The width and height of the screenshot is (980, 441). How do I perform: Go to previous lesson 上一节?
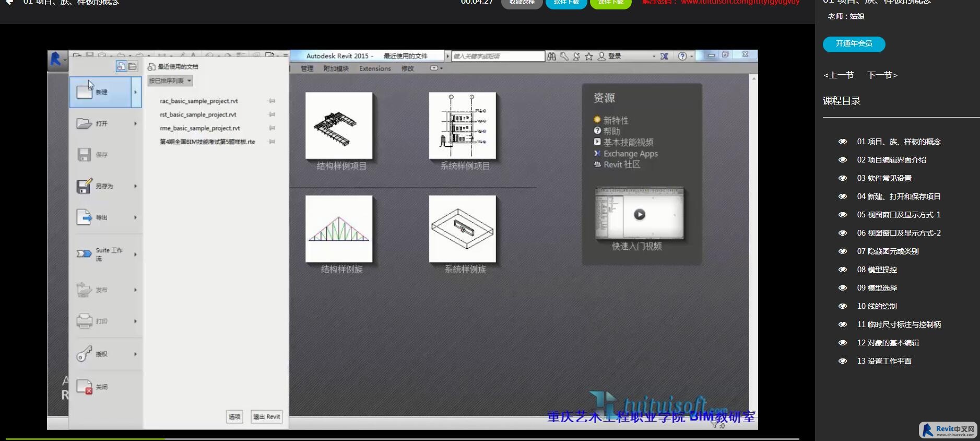(839, 75)
